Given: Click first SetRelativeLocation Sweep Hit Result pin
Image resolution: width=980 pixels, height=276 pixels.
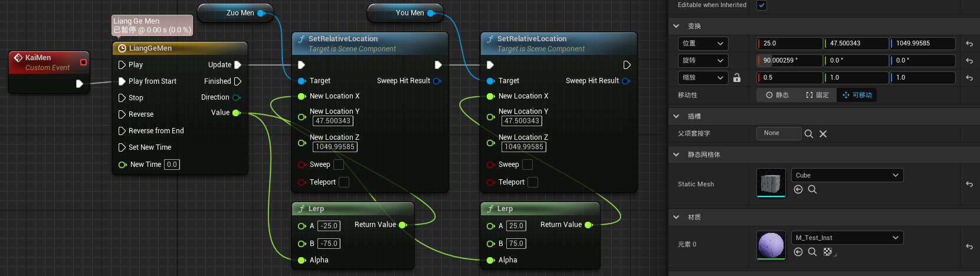Looking at the screenshot, I should (437, 81).
